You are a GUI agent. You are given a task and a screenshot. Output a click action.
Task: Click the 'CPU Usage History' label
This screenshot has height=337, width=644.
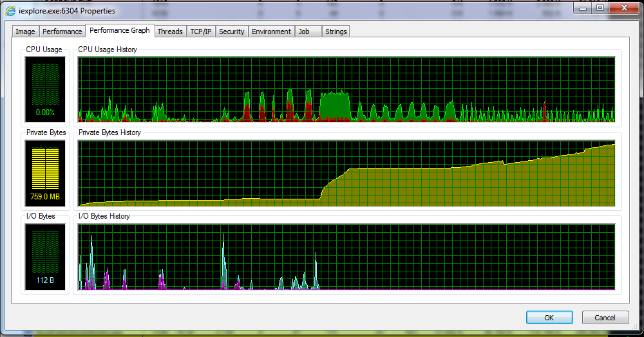pyautogui.click(x=108, y=50)
